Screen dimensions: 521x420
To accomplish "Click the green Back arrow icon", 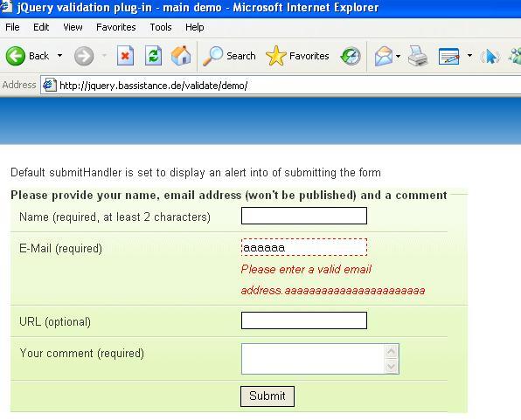I will click(x=15, y=56).
